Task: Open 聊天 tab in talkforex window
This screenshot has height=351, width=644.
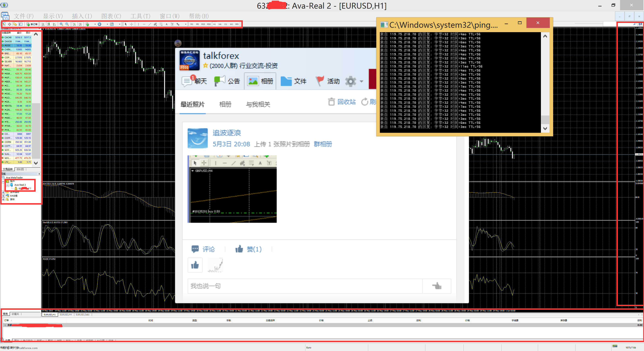Action: 194,81
